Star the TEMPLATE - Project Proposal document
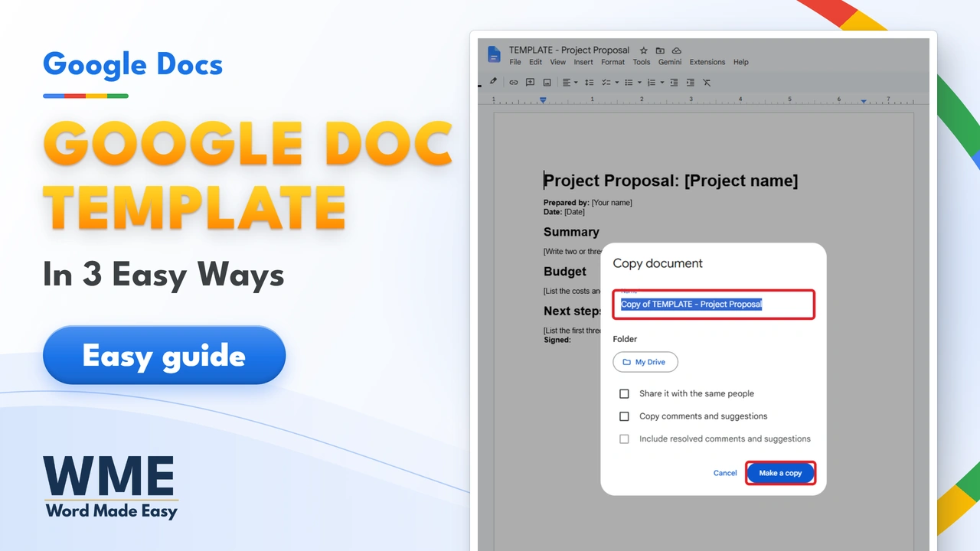This screenshot has width=980, height=551. (x=643, y=51)
